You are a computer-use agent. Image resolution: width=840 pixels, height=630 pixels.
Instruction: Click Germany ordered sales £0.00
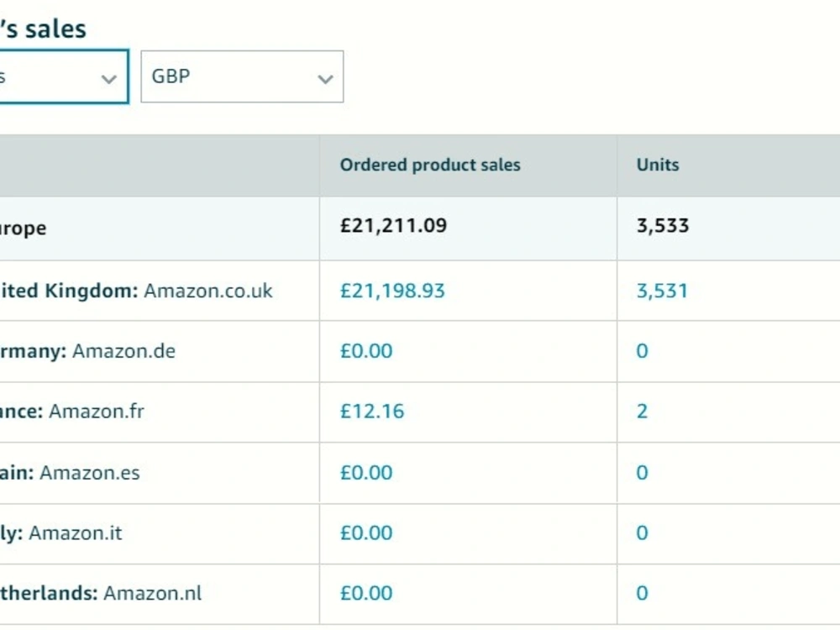(x=366, y=351)
